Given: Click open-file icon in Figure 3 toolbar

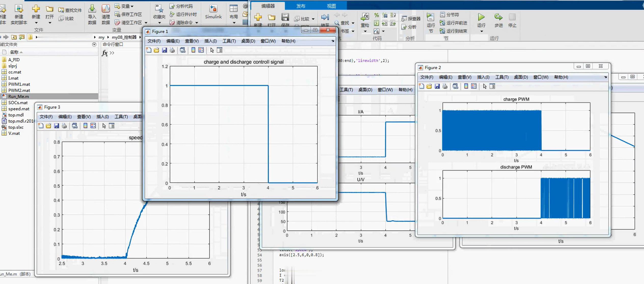Looking at the screenshot, I should point(48,126).
